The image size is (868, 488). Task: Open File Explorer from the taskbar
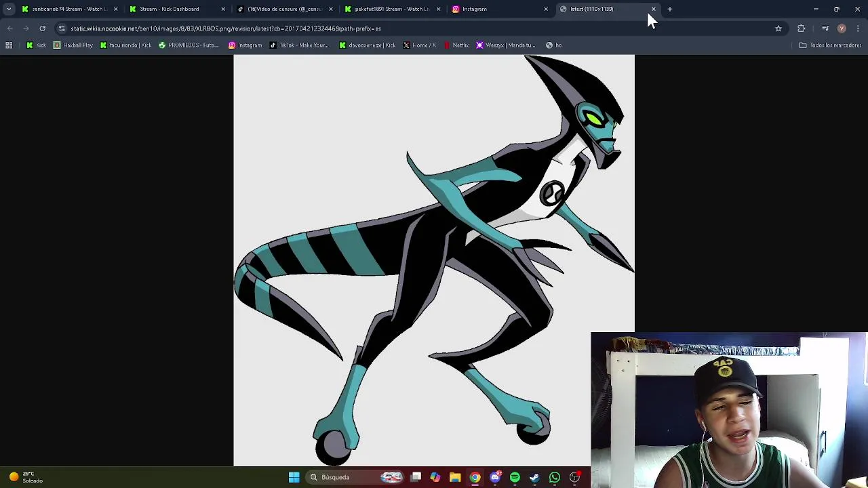(x=455, y=477)
